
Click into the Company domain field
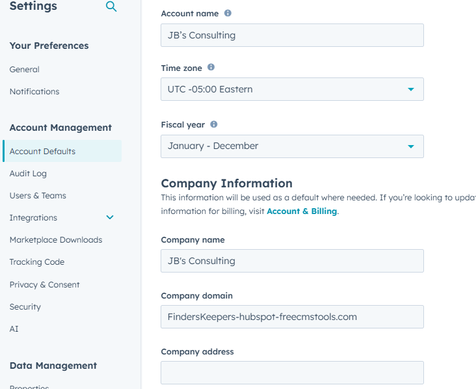coord(292,317)
